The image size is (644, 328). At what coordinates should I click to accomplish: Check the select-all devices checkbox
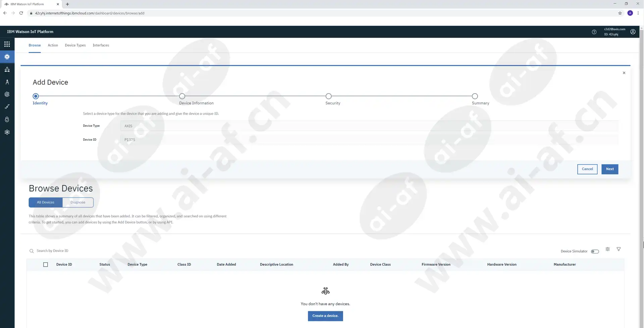46,265
